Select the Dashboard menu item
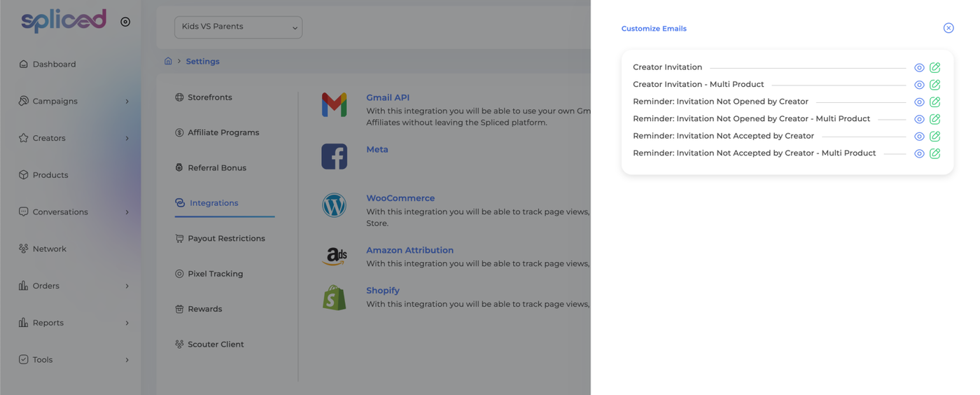Screen dimensions: 980x395 (x=54, y=64)
